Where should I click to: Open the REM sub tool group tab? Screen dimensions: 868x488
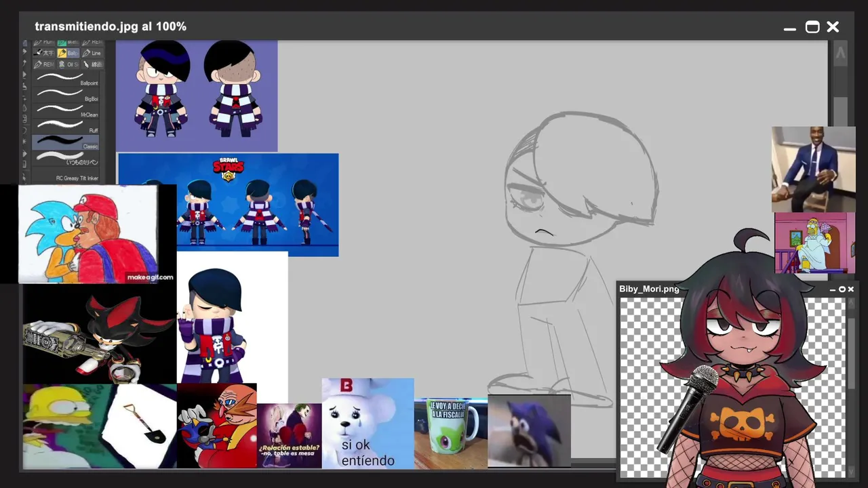click(x=45, y=64)
